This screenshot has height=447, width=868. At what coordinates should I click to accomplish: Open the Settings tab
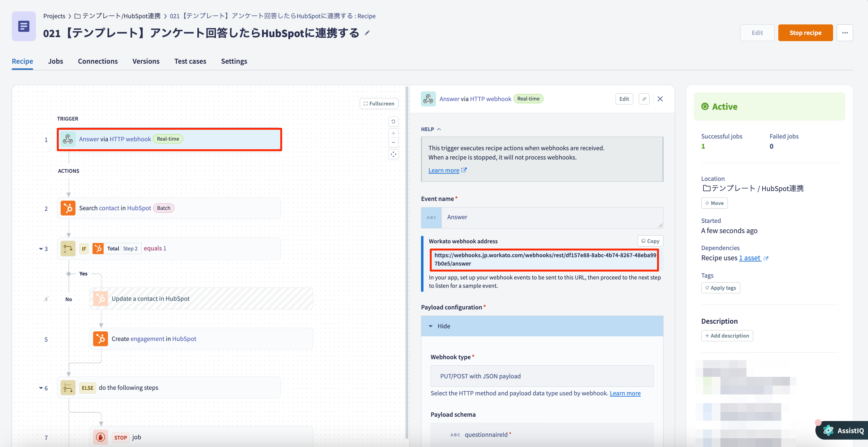point(234,61)
